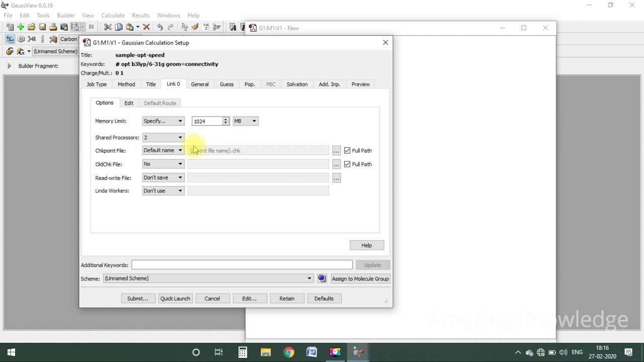Click the undo arrow icon
Screen dimensions: 644x362
pyautogui.click(x=160, y=27)
